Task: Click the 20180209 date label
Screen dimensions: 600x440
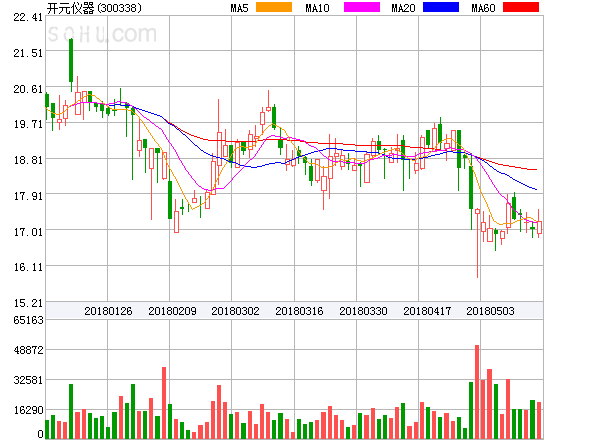Action: coord(172,311)
